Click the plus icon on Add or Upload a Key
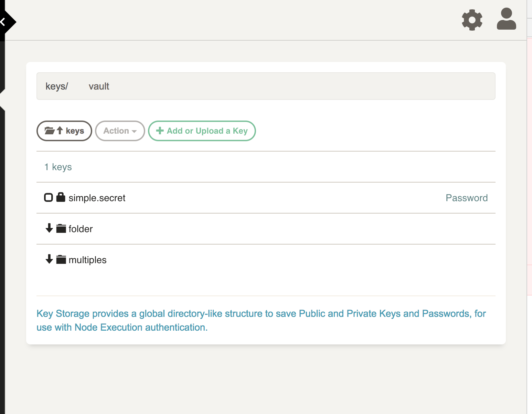 [x=160, y=131]
